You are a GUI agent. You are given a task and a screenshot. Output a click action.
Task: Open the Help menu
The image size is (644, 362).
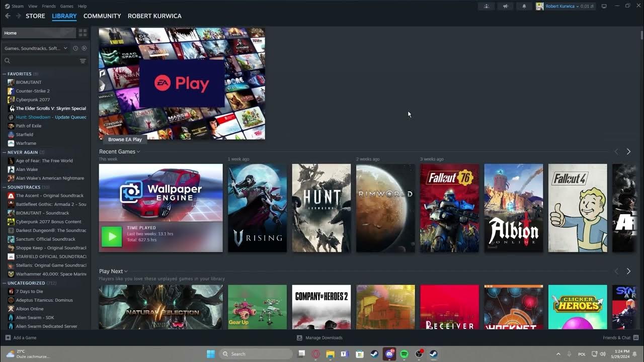(x=82, y=6)
